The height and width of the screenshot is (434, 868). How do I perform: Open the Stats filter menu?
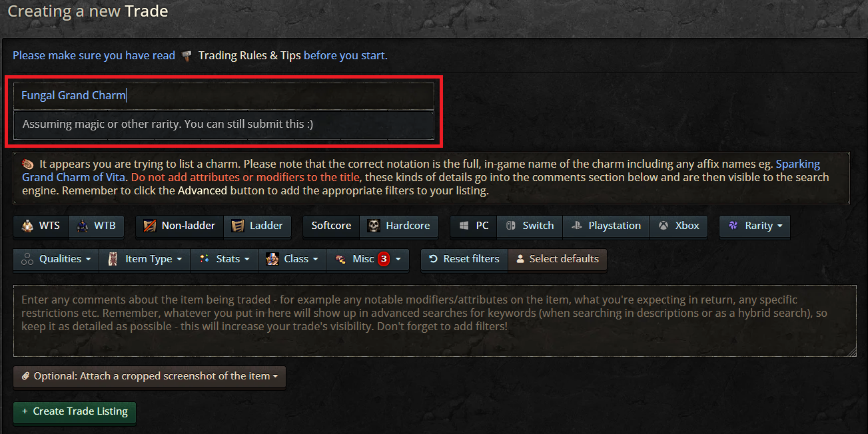[x=224, y=259]
